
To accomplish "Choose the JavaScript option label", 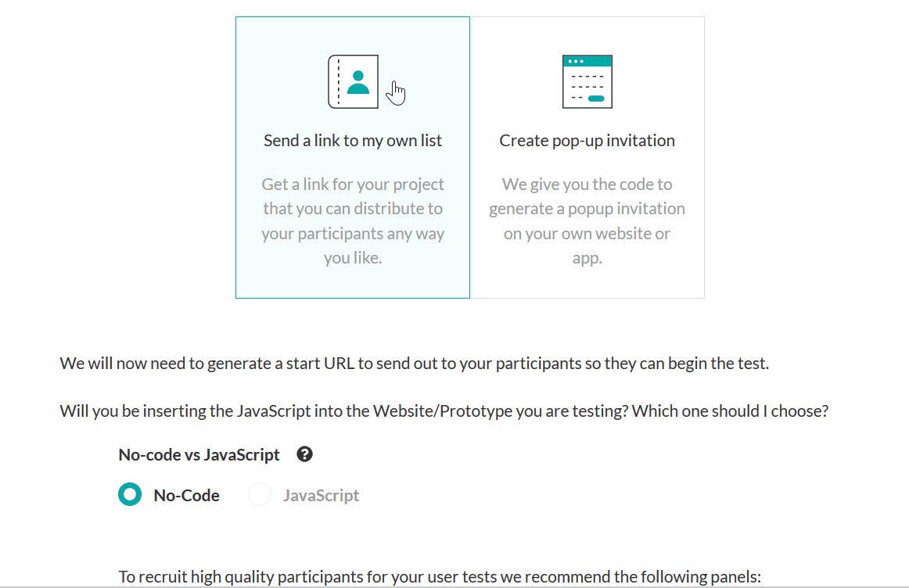I will tap(322, 495).
